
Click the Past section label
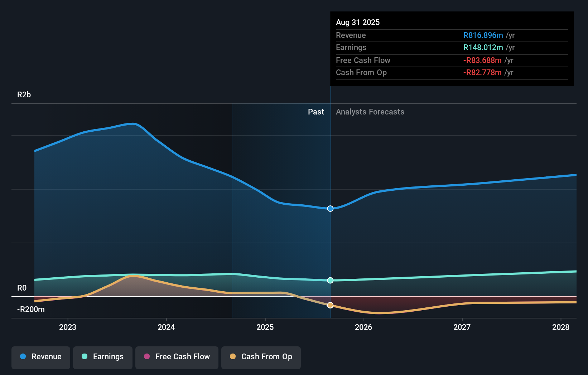(x=316, y=112)
